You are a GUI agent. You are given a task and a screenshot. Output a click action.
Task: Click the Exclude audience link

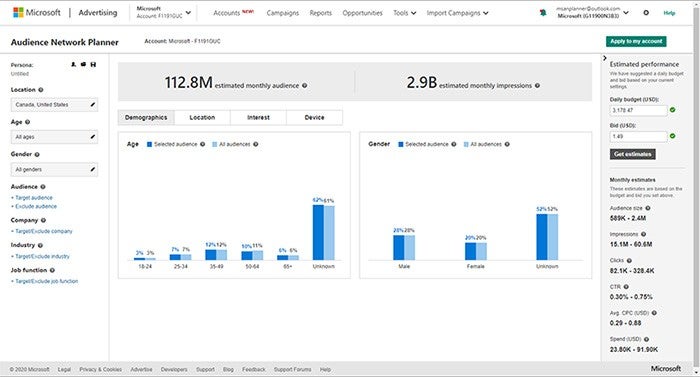pyautogui.click(x=36, y=206)
